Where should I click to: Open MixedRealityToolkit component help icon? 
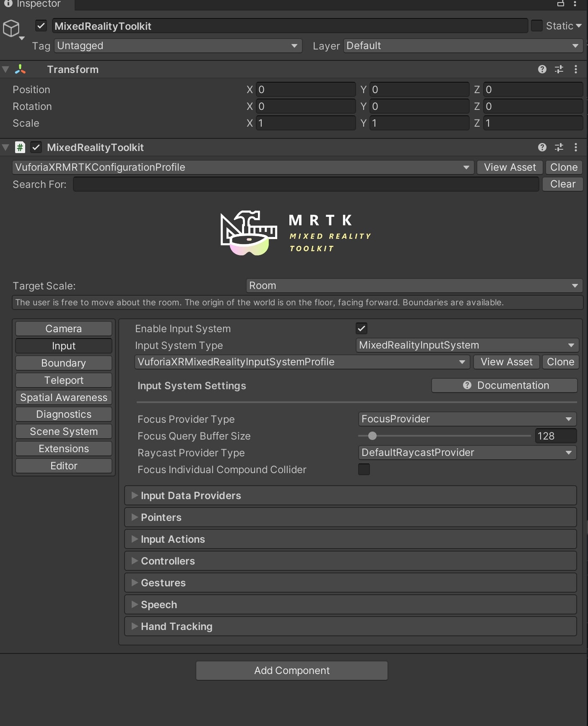(x=542, y=147)
